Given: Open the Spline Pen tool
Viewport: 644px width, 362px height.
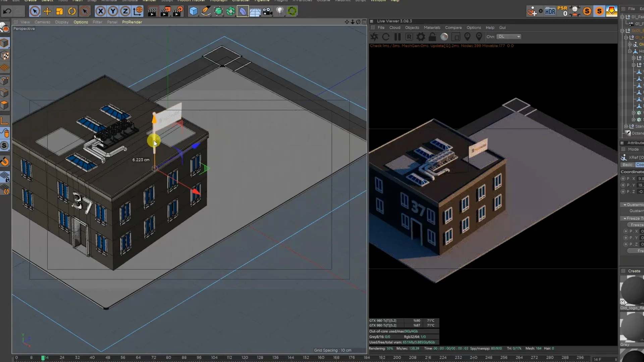Looking at the screenshot, I should (x=206, y=11).
